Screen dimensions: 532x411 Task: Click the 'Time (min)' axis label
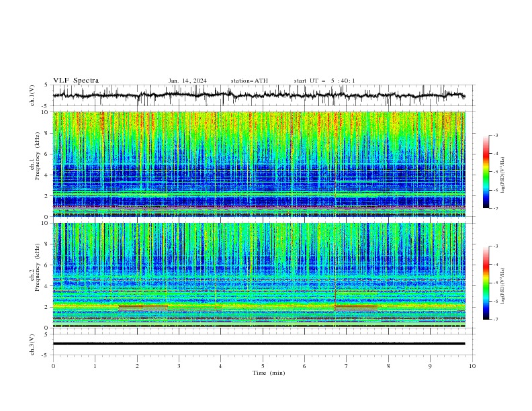269,373
